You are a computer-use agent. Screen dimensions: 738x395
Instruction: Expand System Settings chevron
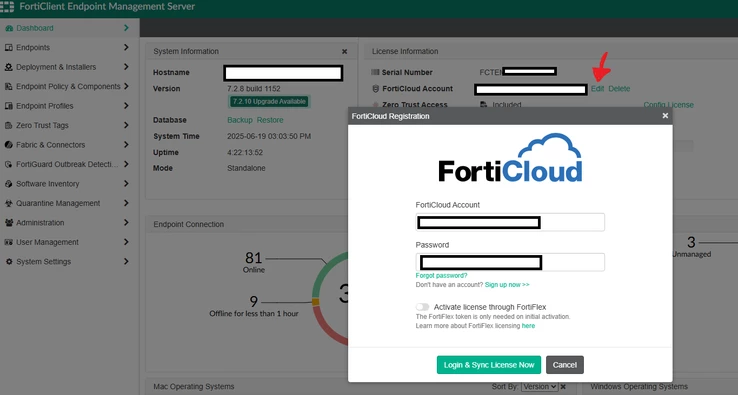coord(126,262)
